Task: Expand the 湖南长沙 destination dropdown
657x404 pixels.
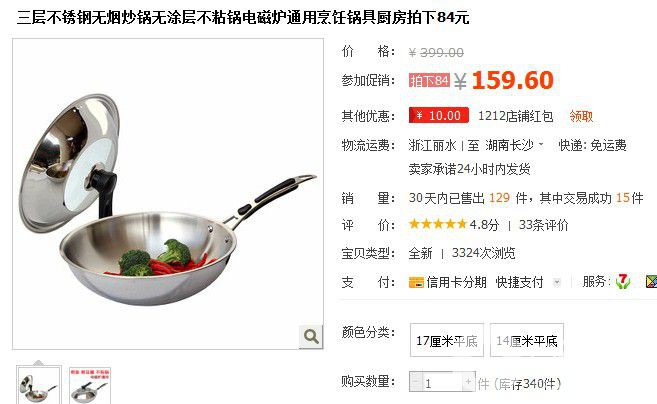Action: point(541,145)
